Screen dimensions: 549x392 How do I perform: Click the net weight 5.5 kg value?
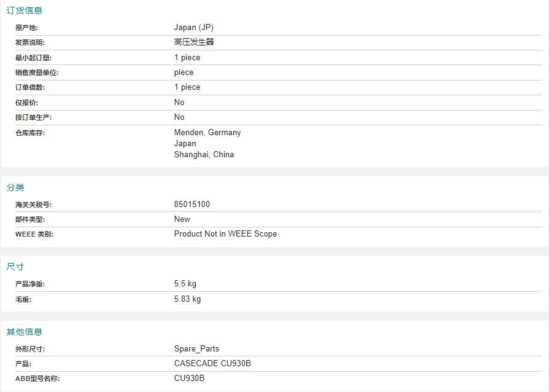pyautogui.click(x=185, y=283)
